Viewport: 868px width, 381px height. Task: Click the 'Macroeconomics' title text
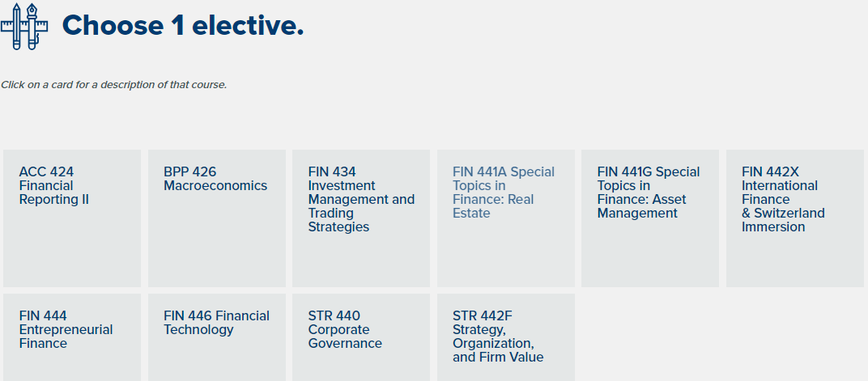click(215, 186)
